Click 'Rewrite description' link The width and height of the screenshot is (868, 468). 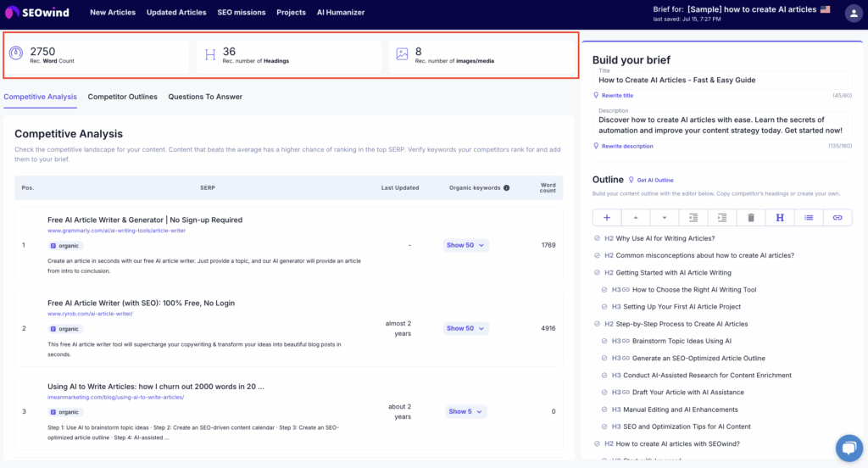[x=627, y=146]
